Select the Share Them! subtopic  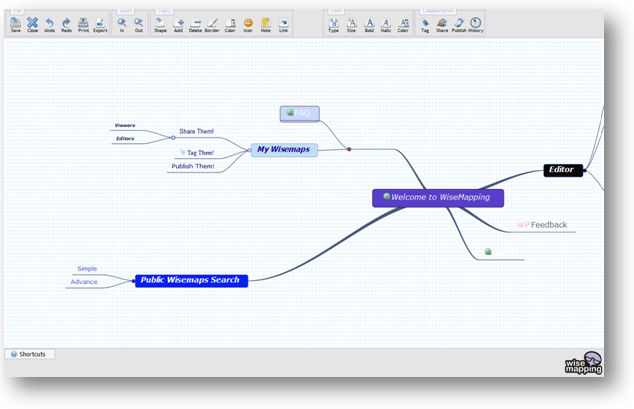(x=197, y=131)
